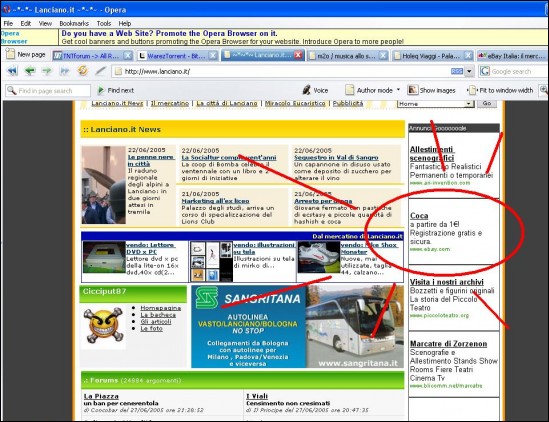Screen dimensions: 549x422
Task: Reload the page with the Reload icon
Action: coord(83,71)
